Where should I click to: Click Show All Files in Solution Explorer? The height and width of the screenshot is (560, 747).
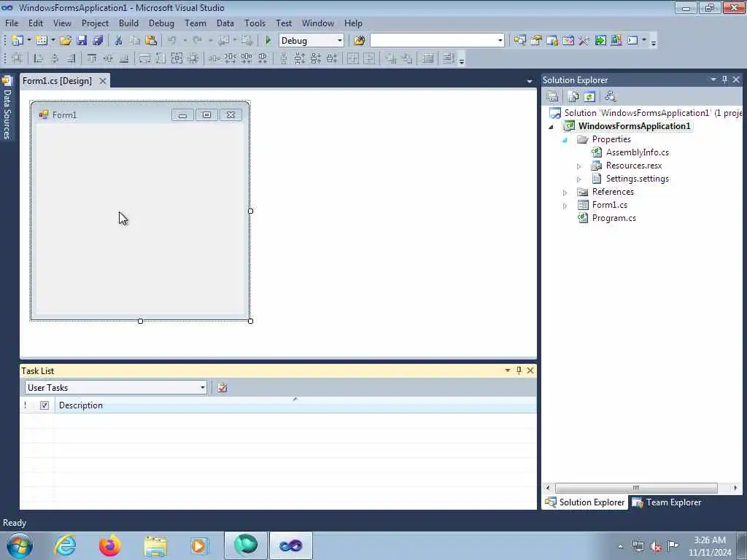[573, 97]
